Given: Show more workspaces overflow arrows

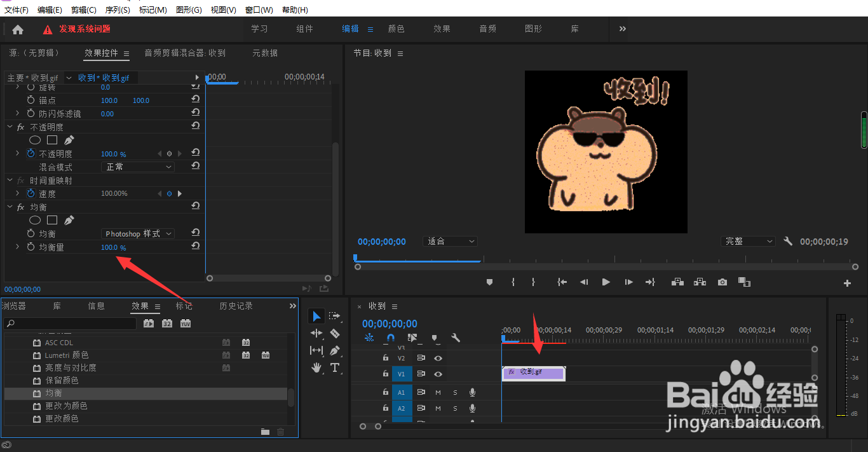Looking at the screenshot, I should [623, 29].
